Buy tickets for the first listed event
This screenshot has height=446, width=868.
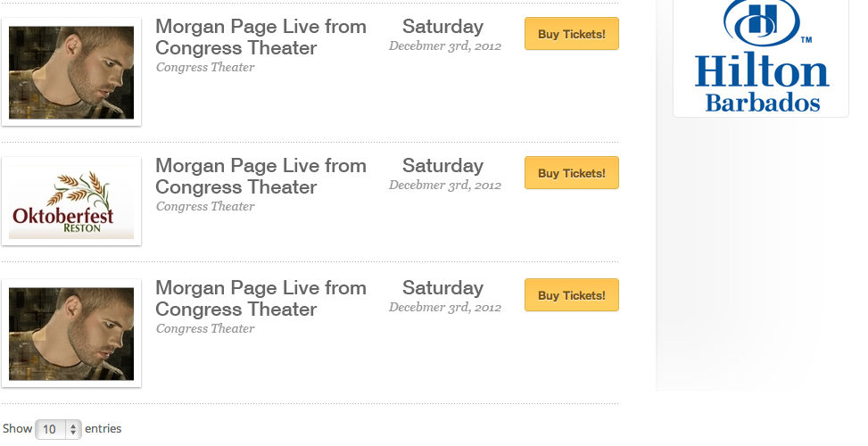(x=571, y=34)
